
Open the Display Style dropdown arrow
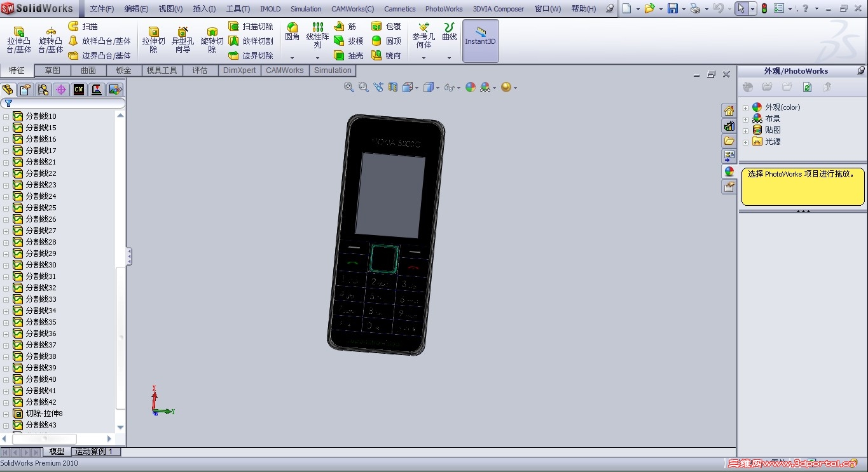438,88
